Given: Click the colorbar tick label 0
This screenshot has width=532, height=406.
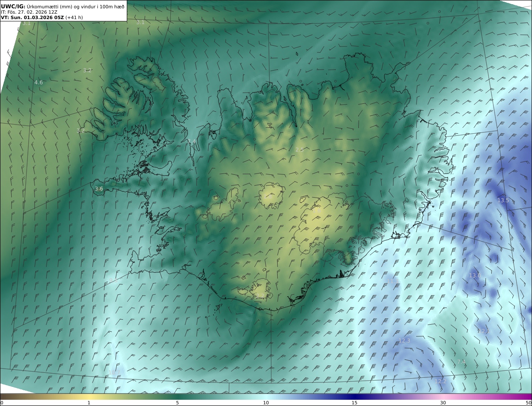Looking at the screenshot, I should click(2, 403).
